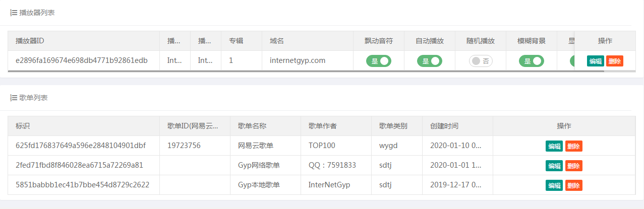Disable the 自动播放 toggle
The height and width of the screenshot is (209, 644).
[x=429, y=61]
